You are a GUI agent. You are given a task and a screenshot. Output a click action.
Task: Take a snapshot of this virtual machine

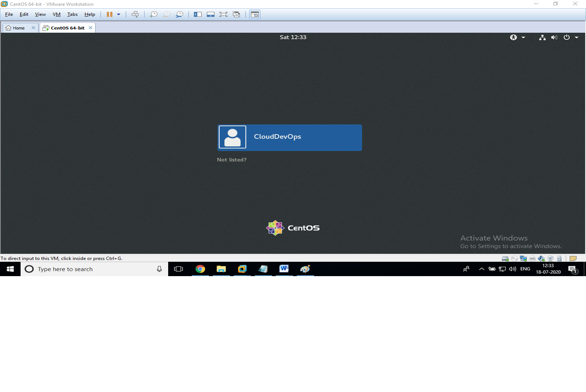tap(153, 14)
